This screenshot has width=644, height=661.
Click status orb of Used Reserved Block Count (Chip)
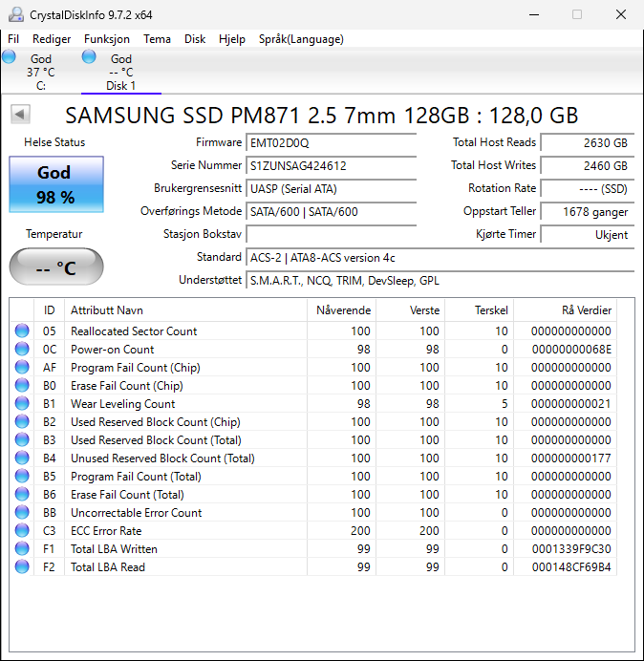click(x=22, y=421)
